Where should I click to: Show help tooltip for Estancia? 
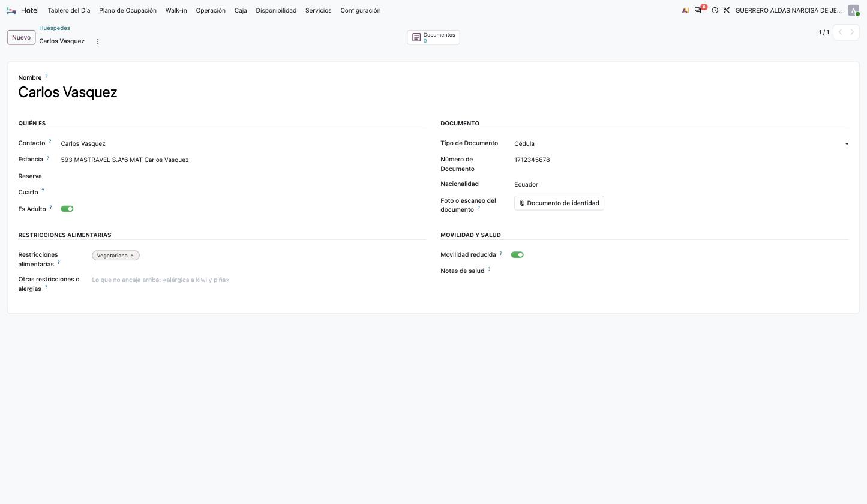(x=47, y=158)
